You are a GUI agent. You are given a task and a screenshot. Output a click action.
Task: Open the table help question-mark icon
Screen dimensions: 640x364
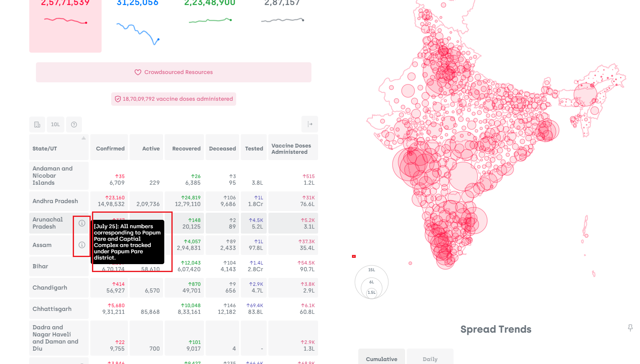point(74,125)
